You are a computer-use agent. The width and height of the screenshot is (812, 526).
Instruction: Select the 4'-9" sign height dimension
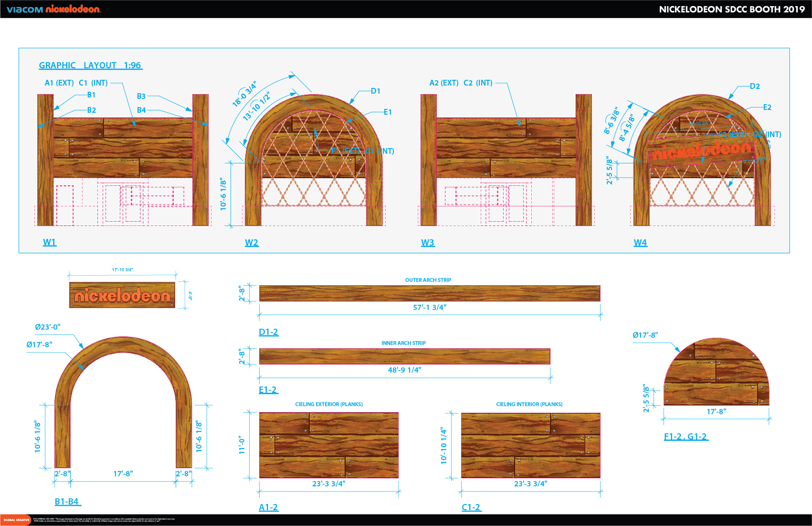point(190,296)
